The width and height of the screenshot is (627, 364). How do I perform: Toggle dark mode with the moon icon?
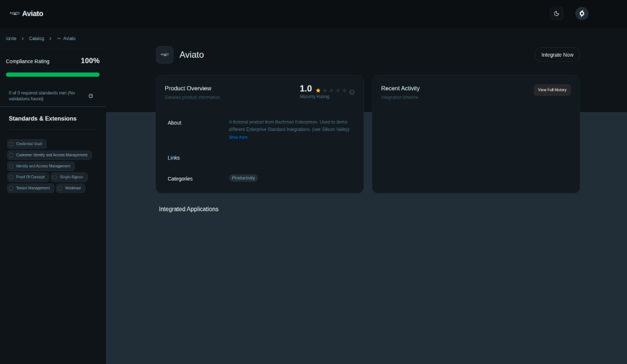556,14
